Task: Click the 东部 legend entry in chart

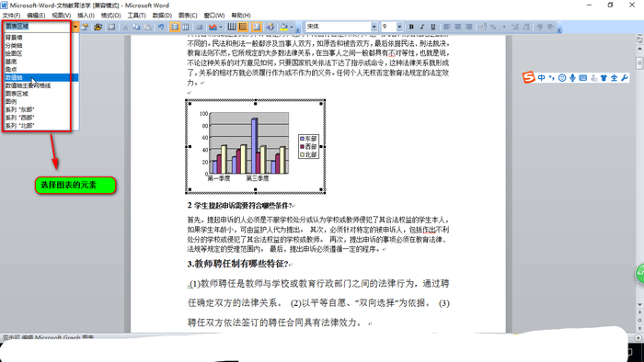Action: coord(309,139)
